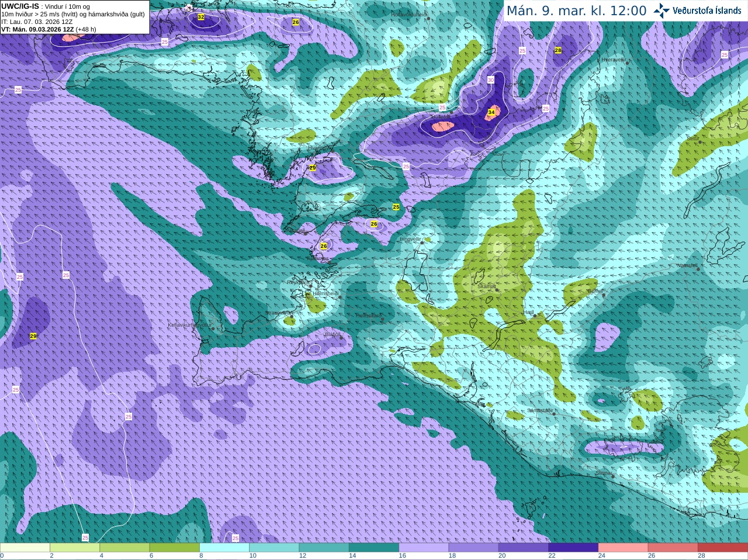The image size is (748, 560).
Task: Click the 26–28 m/s legend swatch
Action: coord(673,548)
